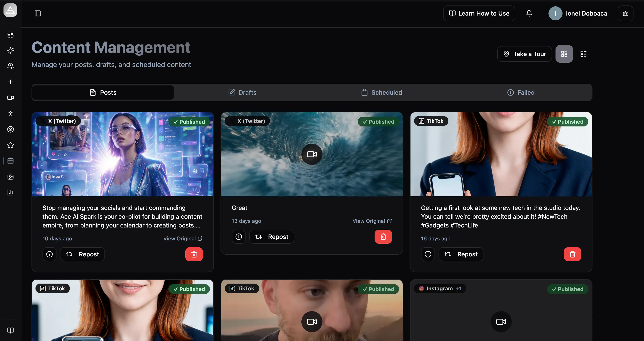Play the ocean wave video thumbnail
644x341 pixels.
pyautogui.click(x=312, y=154)
